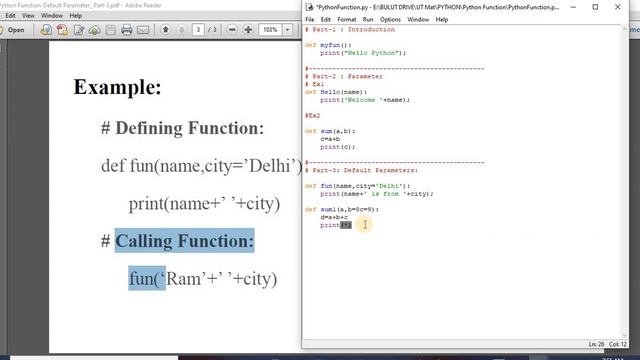Click the '# Defining Function:' line in PDF

(x=182, y=128)
